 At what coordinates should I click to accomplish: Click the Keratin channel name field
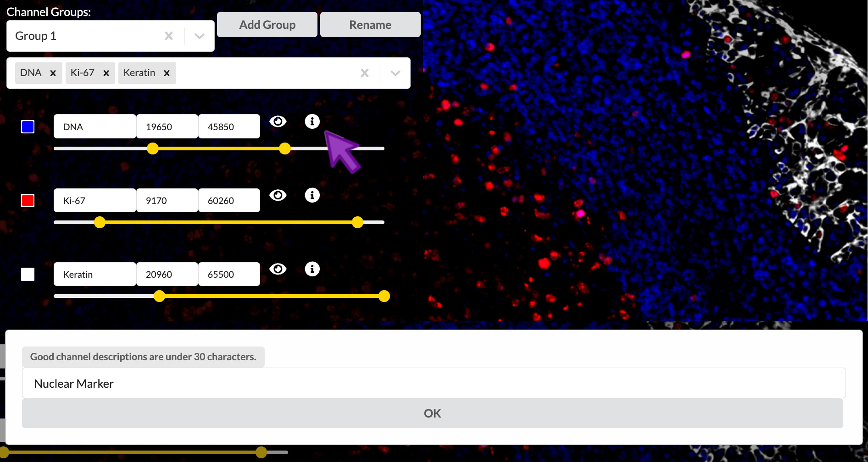click(95, 274)
